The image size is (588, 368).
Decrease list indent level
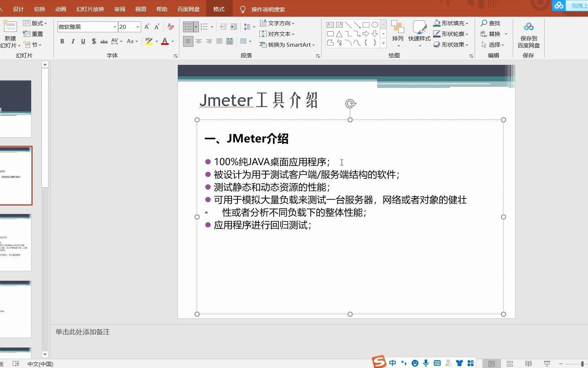223,27
